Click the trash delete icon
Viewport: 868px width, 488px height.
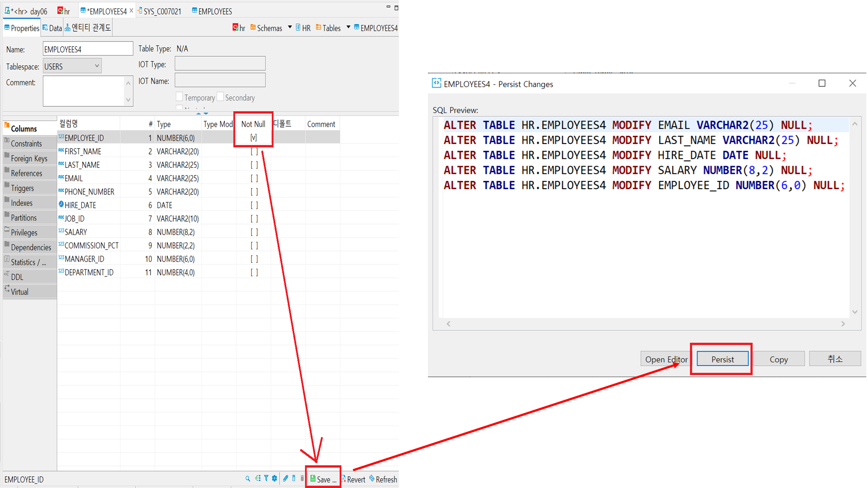tap(302, 478)
